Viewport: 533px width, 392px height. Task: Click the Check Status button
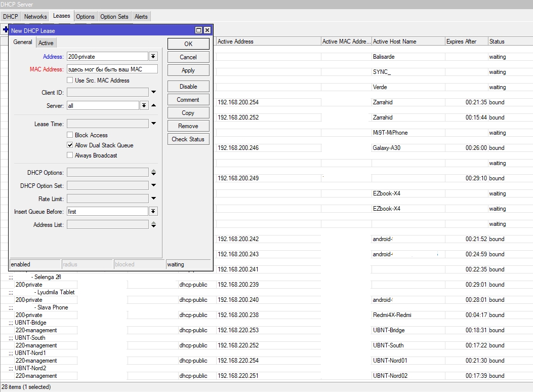point(188,139)
